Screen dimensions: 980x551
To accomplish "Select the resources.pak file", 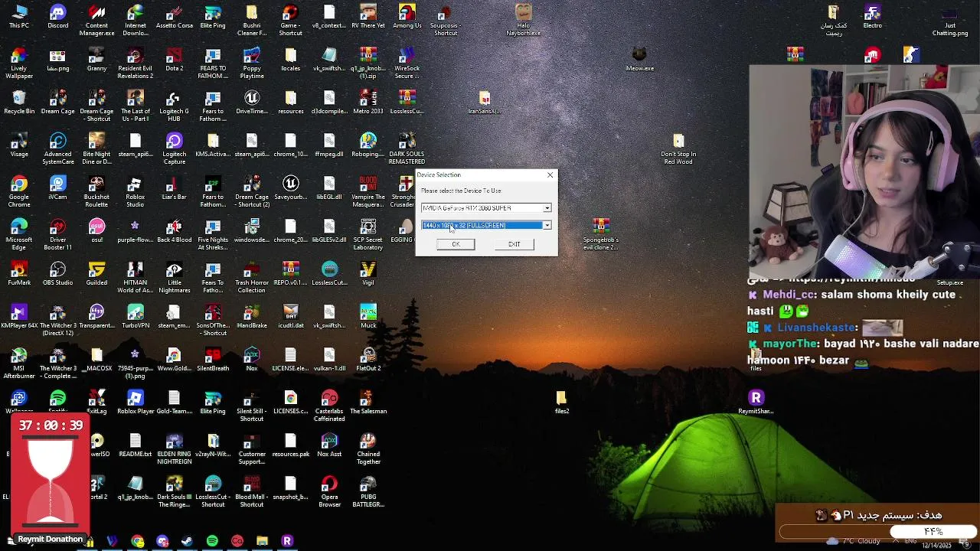I will click(x=290, y=445).
